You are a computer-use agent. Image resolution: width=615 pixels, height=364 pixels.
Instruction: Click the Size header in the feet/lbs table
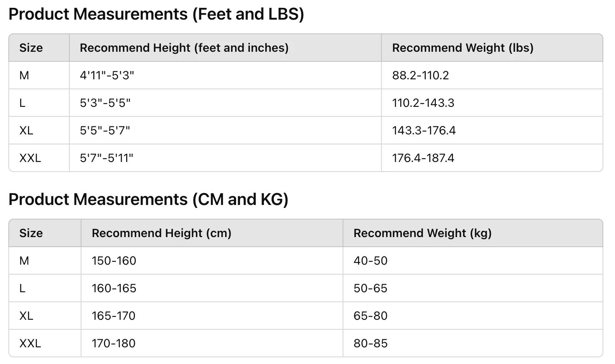tap(31, 48)
